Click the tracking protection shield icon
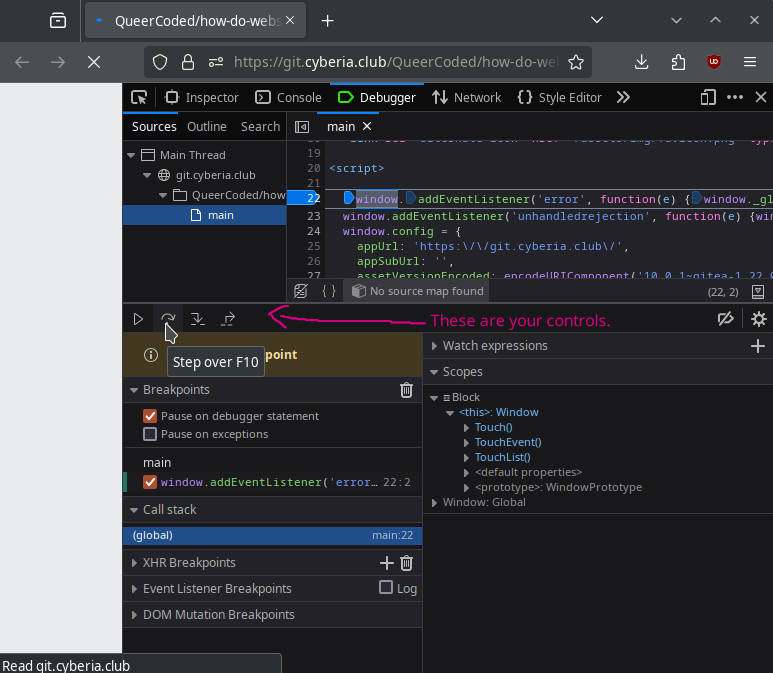Screen dimensions: 773x673 [x=160, y=62]
